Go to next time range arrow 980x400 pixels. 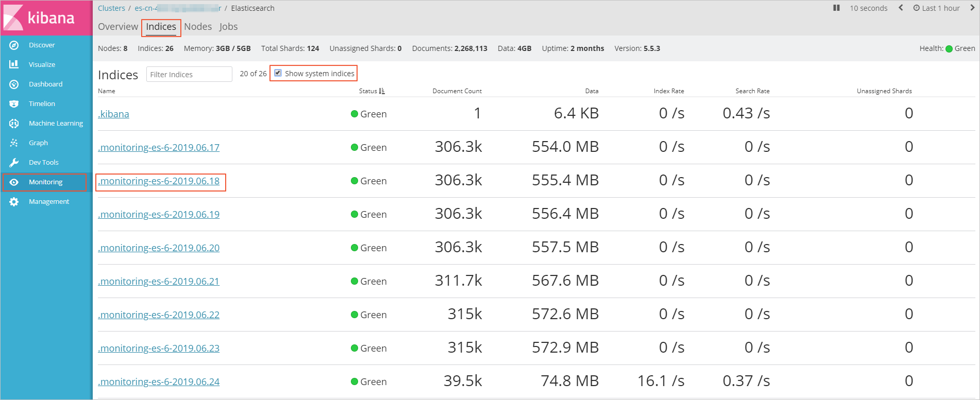point(972,8)
